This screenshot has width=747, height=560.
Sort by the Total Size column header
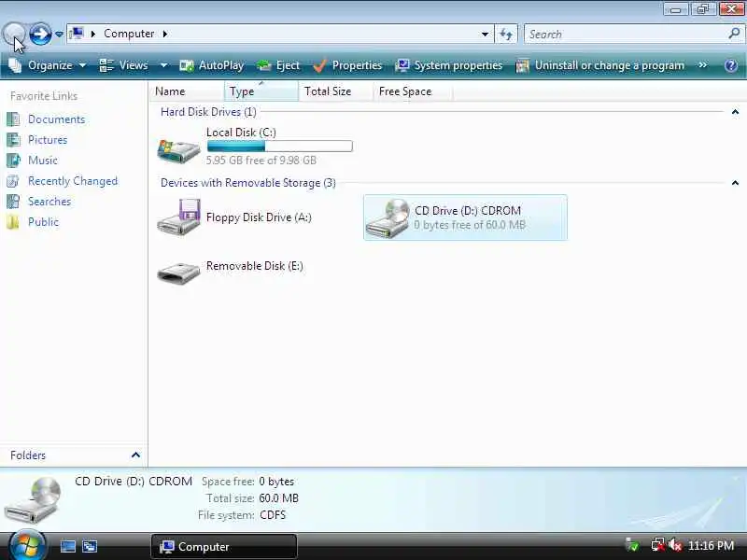[x=335, y=91]
